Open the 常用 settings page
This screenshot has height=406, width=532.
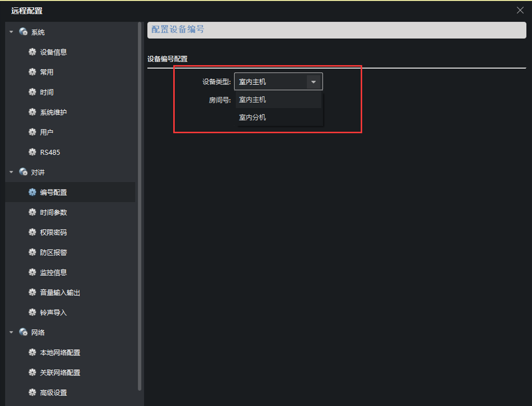[x=46, y=72]
